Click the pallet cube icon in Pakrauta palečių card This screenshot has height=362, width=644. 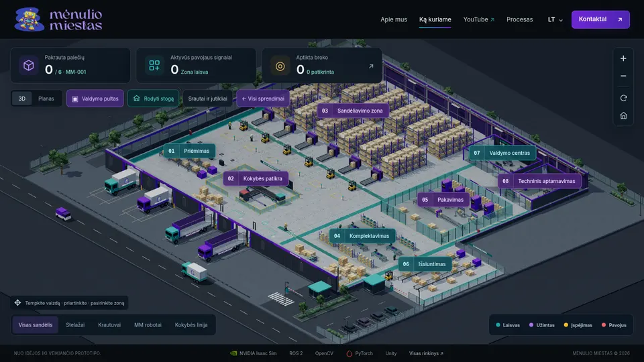[x=28, y=65]
